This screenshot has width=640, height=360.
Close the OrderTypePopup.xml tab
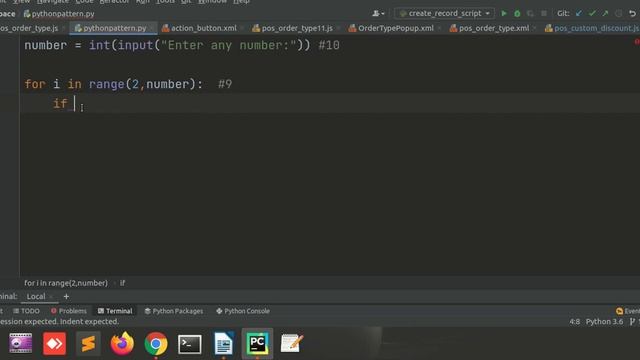click(x=439, y=28)
